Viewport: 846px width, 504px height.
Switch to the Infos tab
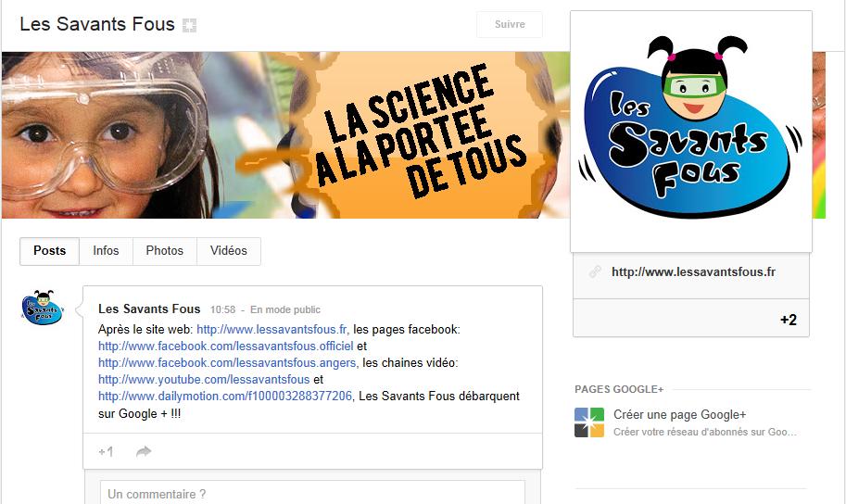[106, 251]
